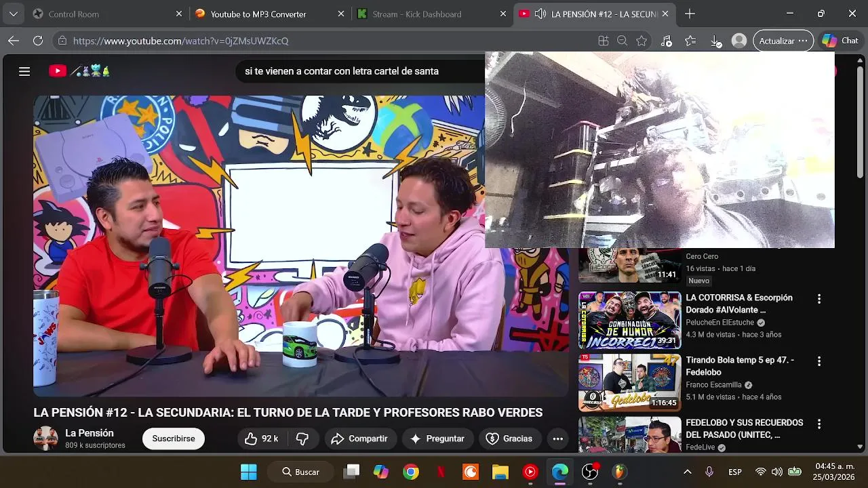Image resolution: width=868 pixels, height=488 pixels.
Task: Open options menu for FEDELOBO Y SUS RECUERDOS video
Action: [819, 424]
